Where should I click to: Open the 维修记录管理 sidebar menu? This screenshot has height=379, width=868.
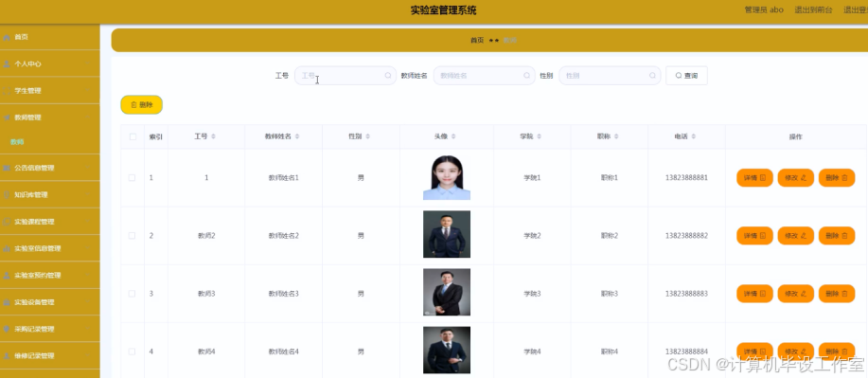(50, 355)
